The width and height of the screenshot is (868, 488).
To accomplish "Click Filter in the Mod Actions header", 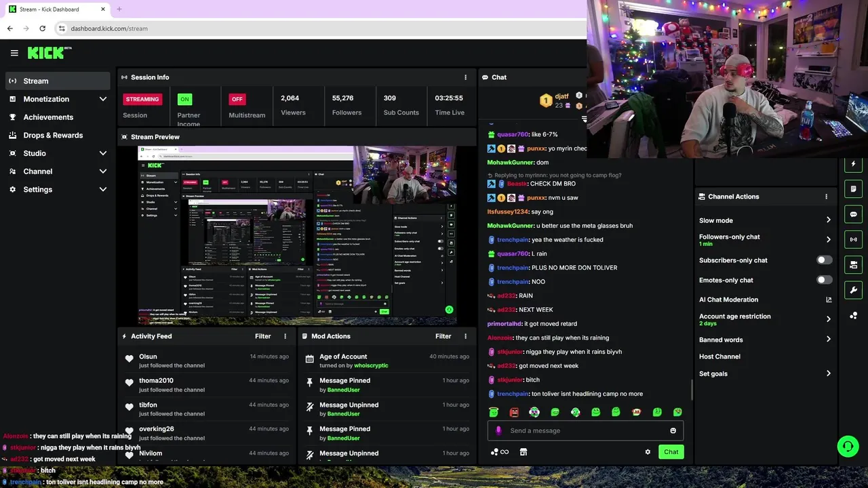I will click(443, 336).
